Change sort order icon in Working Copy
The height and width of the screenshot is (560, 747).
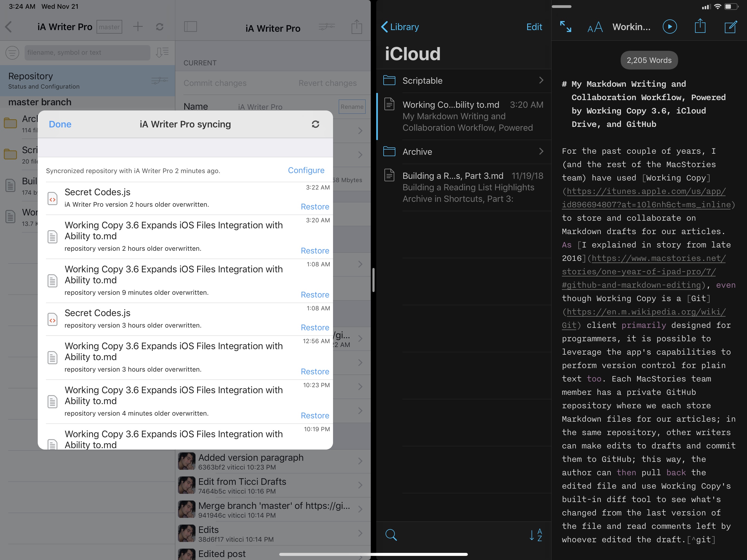[x=162, y=52]
